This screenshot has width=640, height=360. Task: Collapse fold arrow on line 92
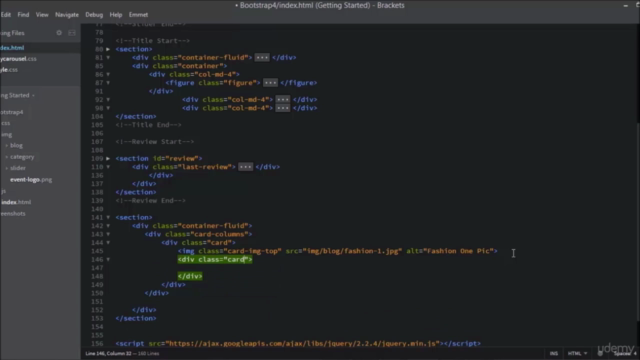[108, 100]
